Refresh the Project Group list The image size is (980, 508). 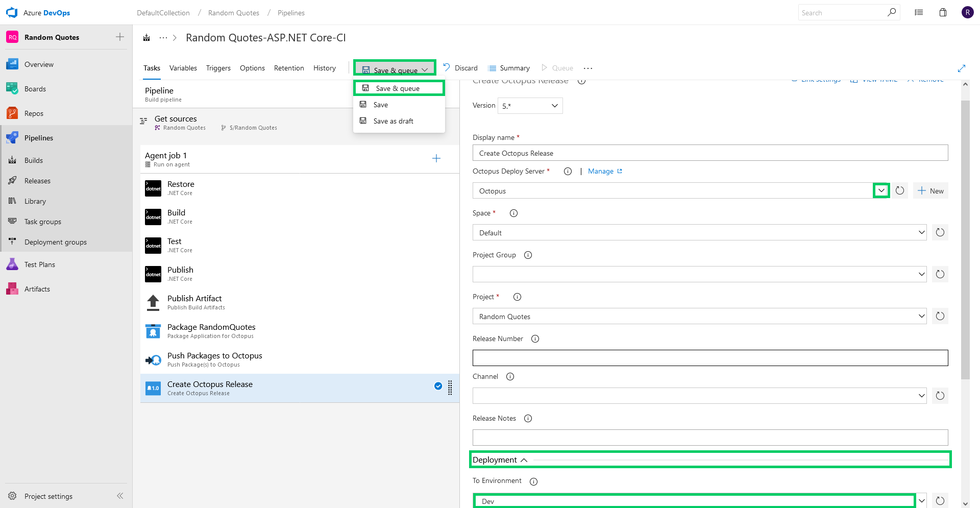coord(940,274)
